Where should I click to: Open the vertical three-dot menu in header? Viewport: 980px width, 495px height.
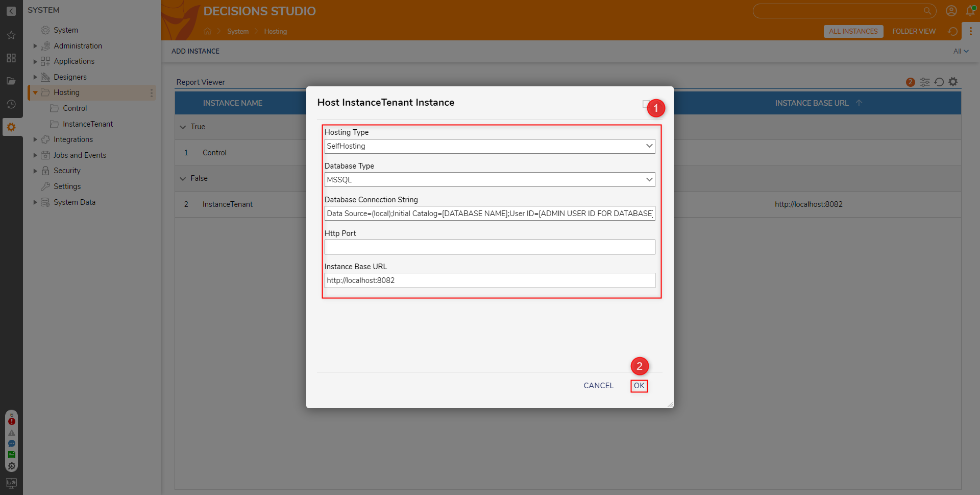point(971,31)
